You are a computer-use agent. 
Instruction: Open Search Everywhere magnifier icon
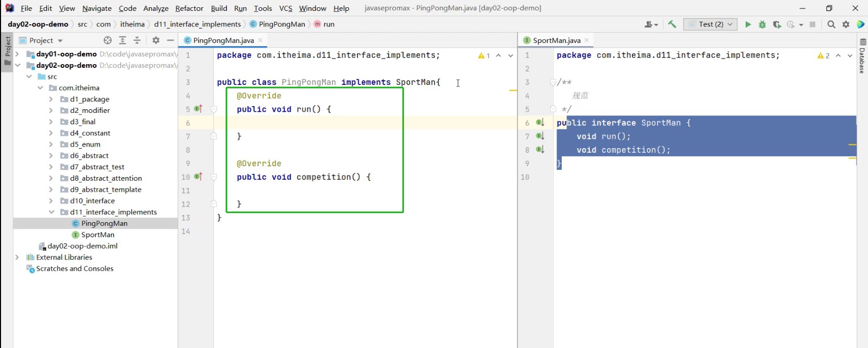pos(831,24)
